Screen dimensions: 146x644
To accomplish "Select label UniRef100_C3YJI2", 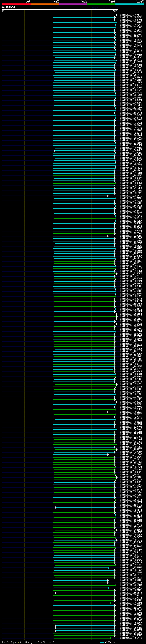I will (131, 47).
